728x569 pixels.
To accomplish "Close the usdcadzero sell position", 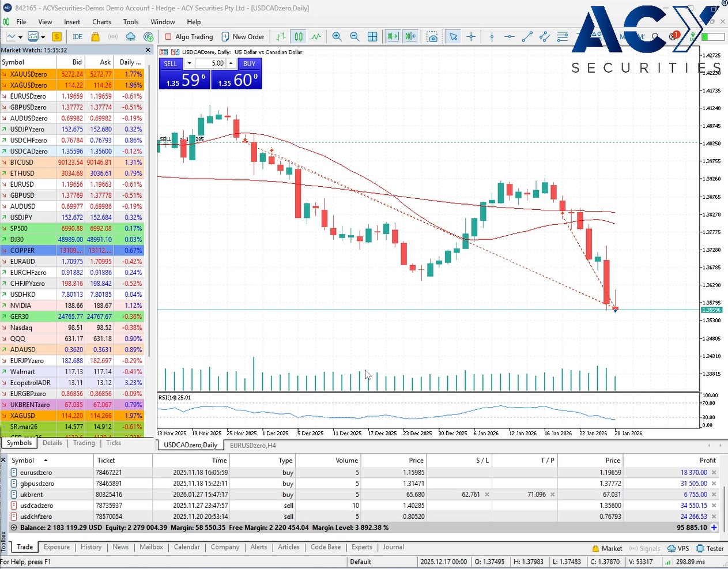I will click(714, 506).
